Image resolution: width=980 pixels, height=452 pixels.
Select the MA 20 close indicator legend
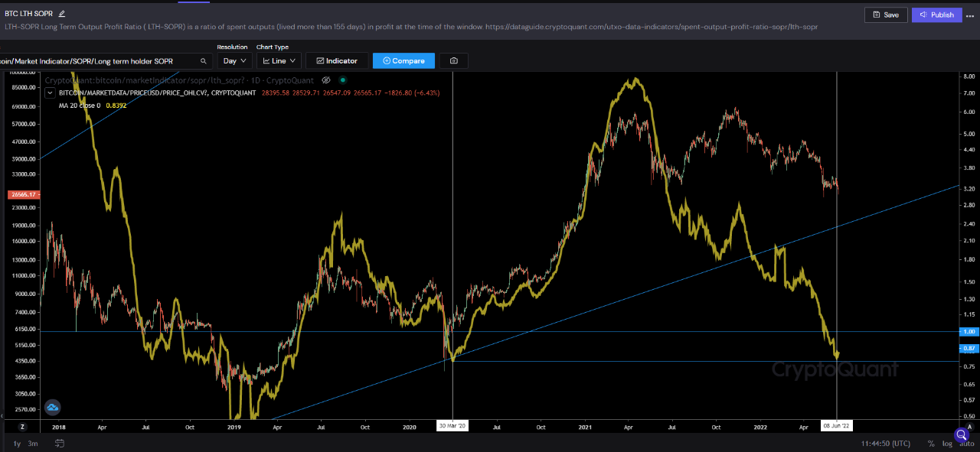(x=81, y=105)
